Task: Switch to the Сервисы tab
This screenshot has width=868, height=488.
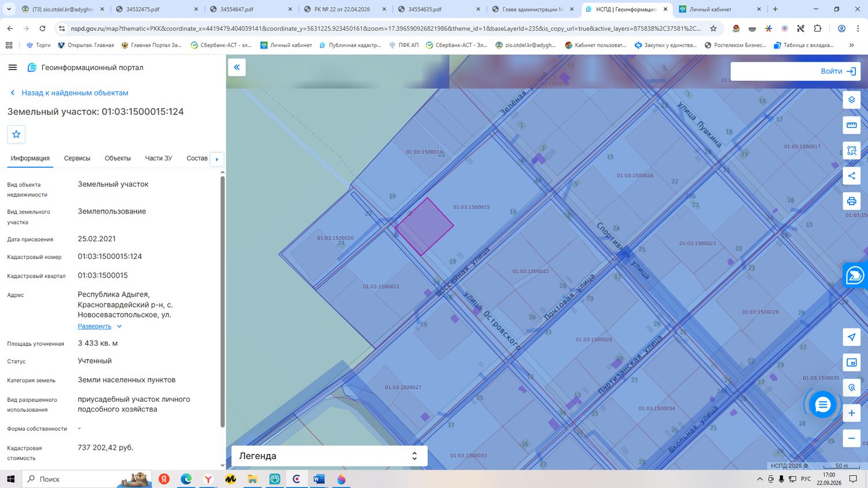Action: (77, 158)
